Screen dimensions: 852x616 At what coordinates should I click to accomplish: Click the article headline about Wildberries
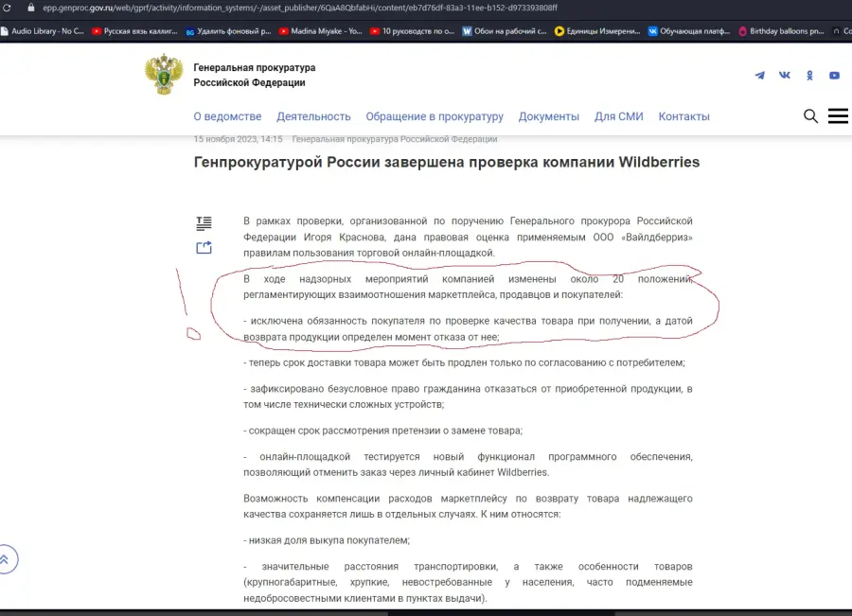(x=447, y=162)
